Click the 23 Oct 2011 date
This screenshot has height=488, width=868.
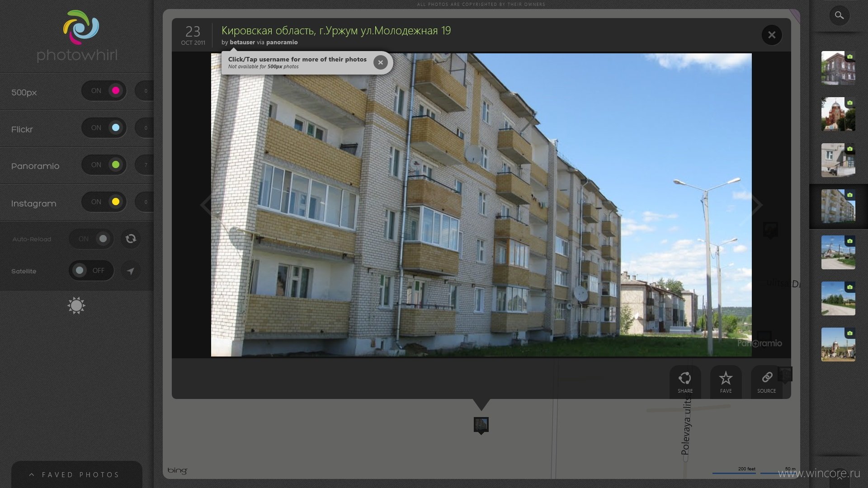point(193,35)
